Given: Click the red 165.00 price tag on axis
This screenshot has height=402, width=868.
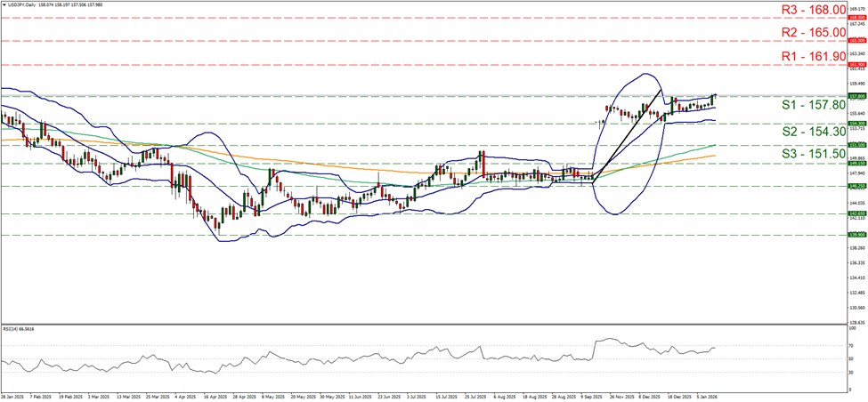Looking at the screenshot, I should point(857,41).
